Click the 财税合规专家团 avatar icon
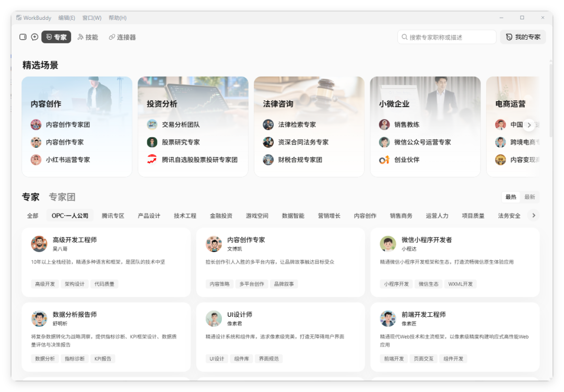 click(x=268, y=160)
